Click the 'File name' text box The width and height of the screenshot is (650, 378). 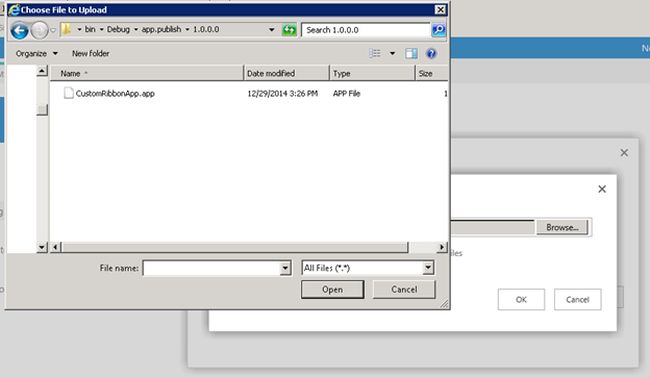(212, 268)
